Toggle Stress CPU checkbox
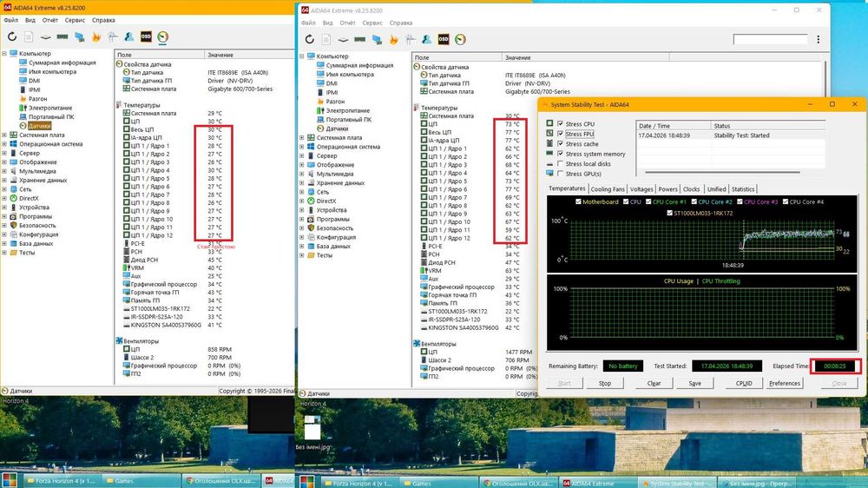Viewport: 868px width, 488px height. 561,123
